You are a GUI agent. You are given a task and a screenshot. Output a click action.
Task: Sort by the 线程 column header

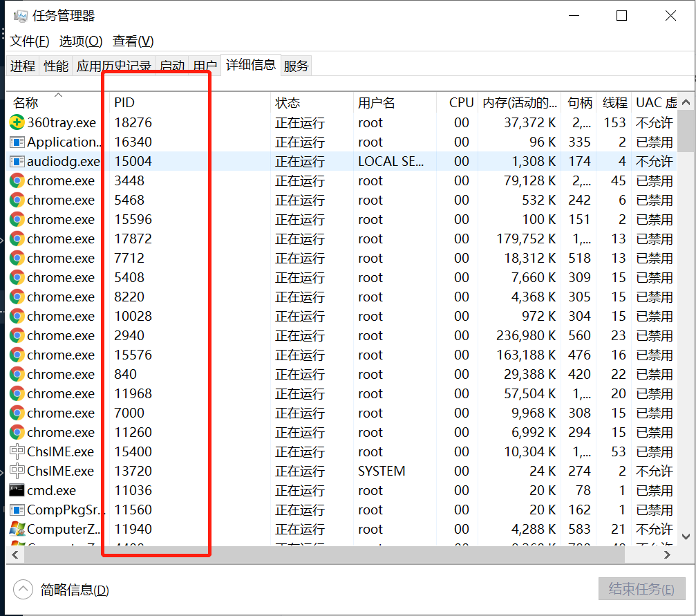(614, 102)
